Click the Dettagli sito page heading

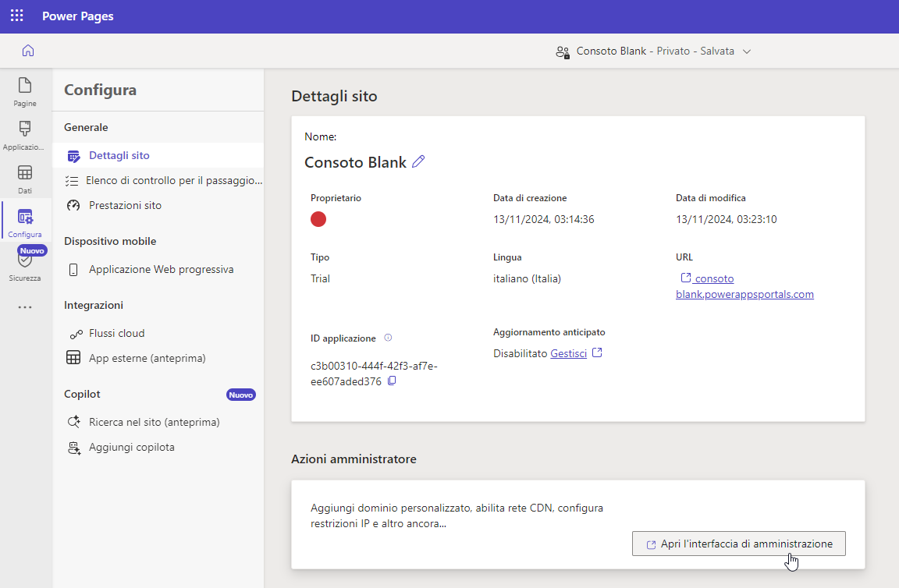334,96
